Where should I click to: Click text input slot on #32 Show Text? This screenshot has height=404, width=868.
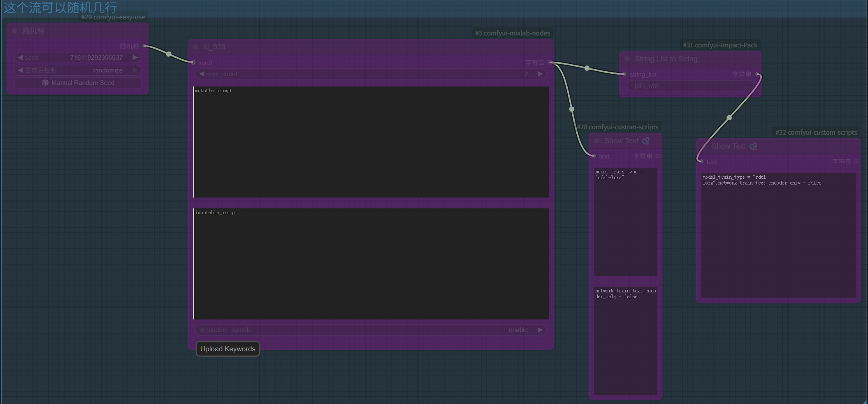pos(701,161)
